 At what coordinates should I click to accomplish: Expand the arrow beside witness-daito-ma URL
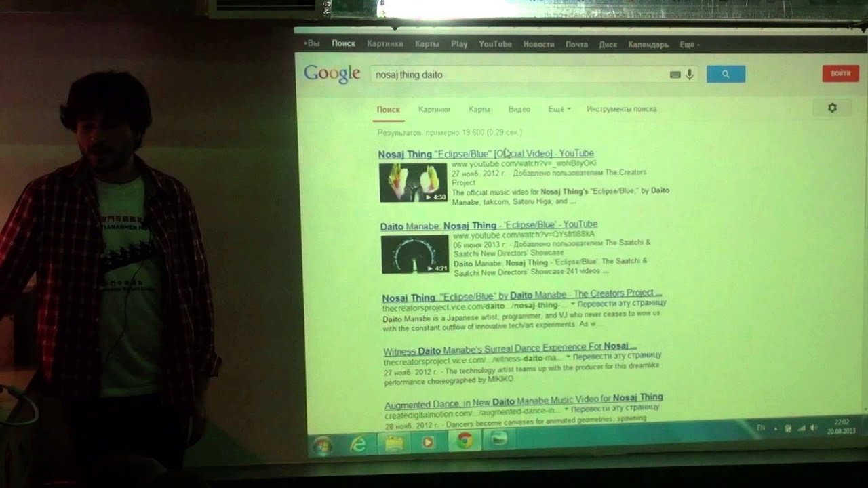pos(568,357)
